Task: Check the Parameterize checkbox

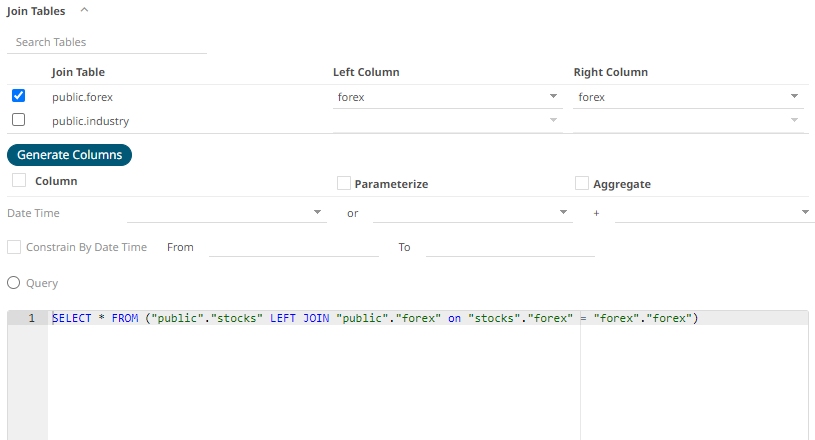Action: point(344,183)
